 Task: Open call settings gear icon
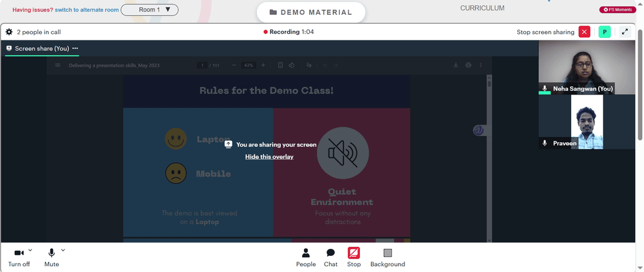9,32
